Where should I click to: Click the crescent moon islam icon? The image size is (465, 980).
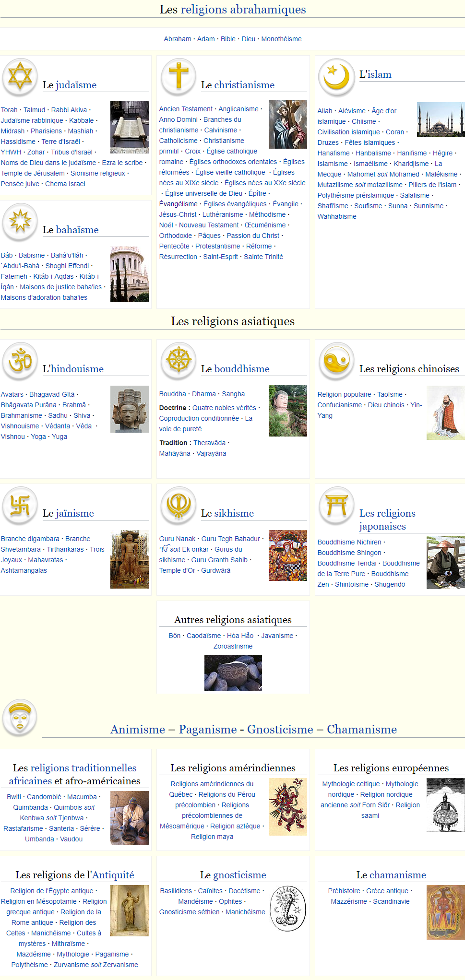tap(336, 77)
